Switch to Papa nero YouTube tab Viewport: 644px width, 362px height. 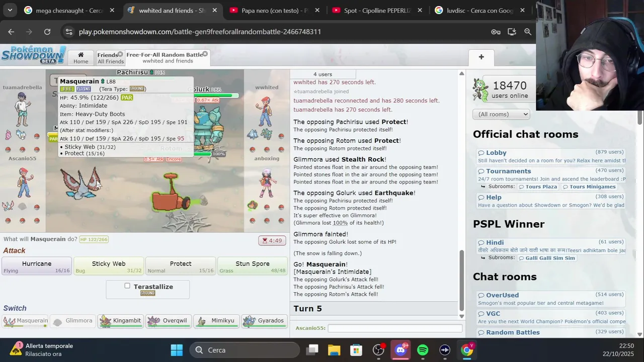click(x=275, y=10)
